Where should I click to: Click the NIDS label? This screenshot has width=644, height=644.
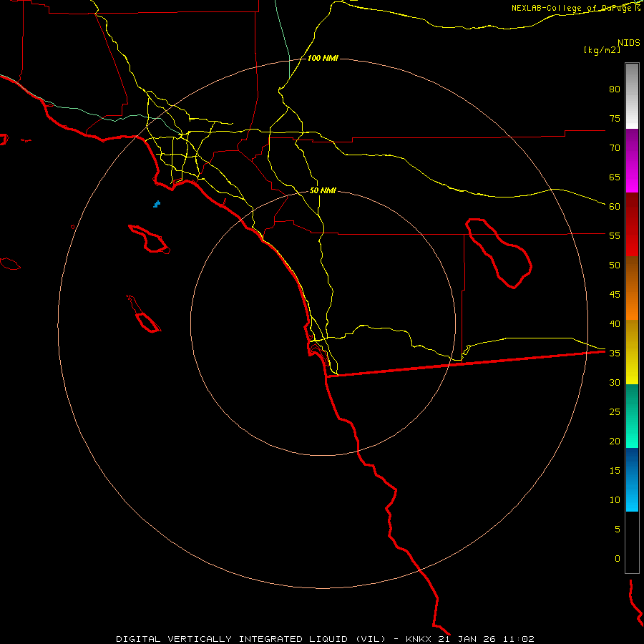click(629, 43)
